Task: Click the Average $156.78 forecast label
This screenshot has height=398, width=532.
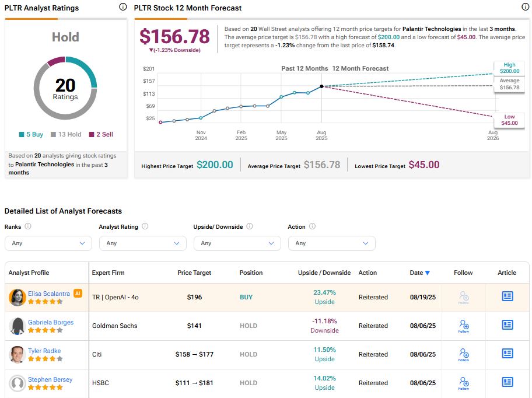Action: pos(509,84)
